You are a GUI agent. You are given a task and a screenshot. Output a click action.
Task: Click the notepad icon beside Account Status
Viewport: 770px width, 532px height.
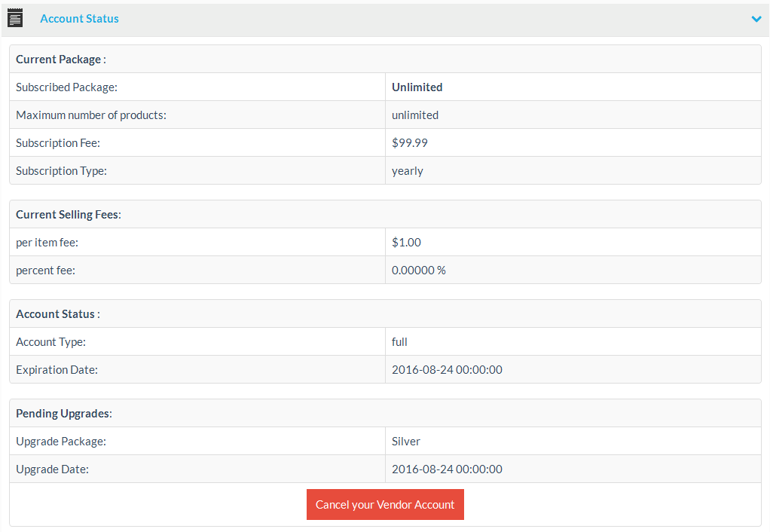click(15, 18)
